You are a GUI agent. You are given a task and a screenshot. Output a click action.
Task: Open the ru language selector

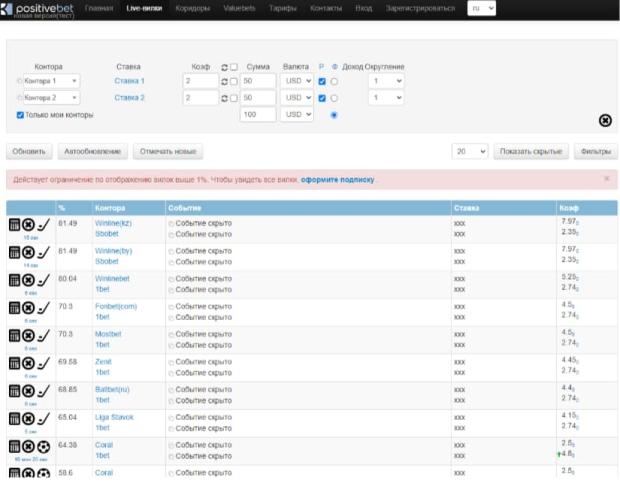coord(482,8)
